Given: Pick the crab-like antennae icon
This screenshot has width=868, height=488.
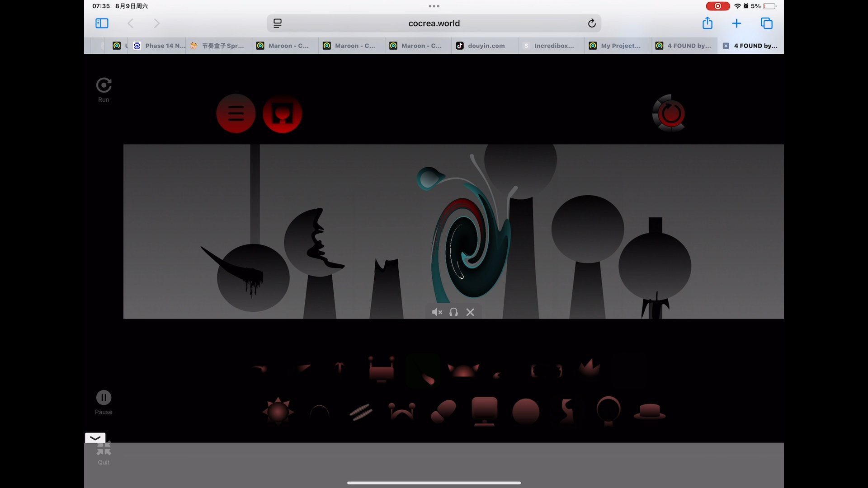Looking at the screenshot, I should [x=402, y=412].
